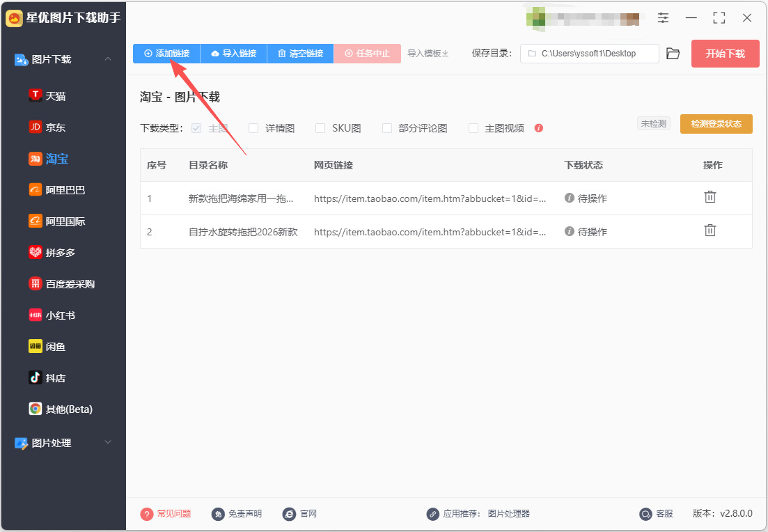Browse save folder with the folder icon

point(673,54)
